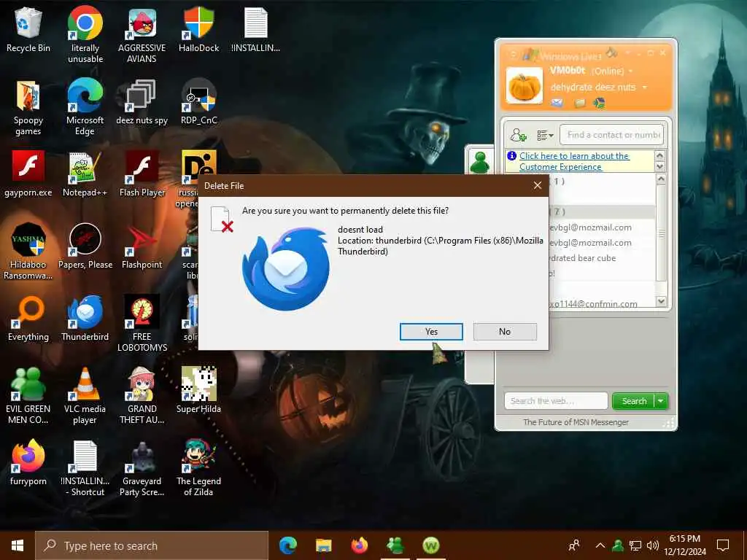Select the drated bear cube contact row

[x=603, y=258]
